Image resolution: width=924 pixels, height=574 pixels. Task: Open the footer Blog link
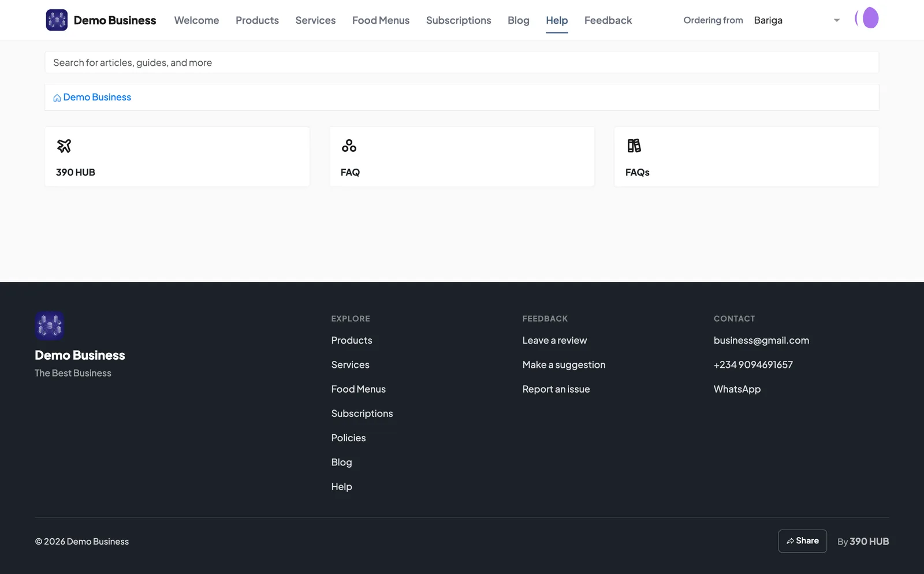pyautogui.click(x=342, y=462)
